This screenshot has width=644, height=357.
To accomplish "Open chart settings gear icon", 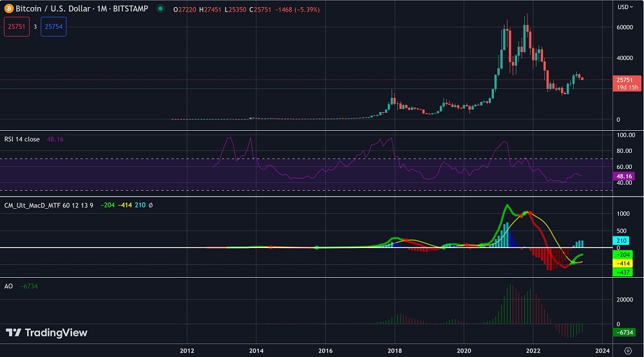I will [x=628, y=351].
